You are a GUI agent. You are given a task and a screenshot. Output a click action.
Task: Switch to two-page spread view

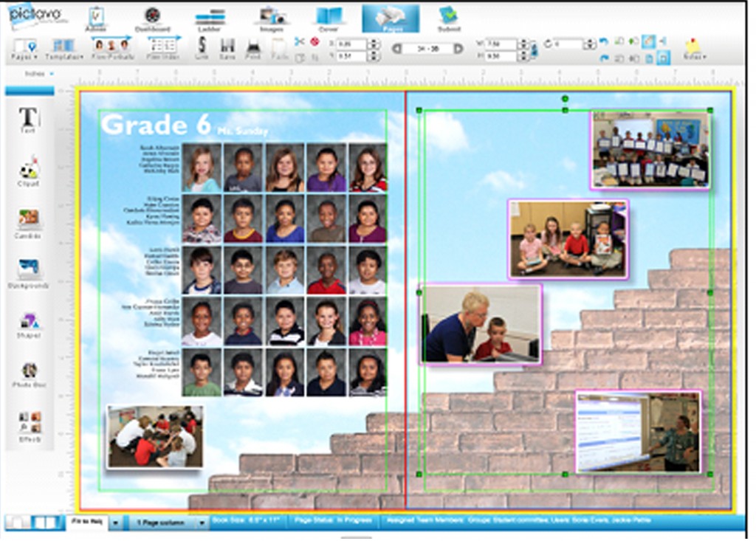tap(47, 523)
